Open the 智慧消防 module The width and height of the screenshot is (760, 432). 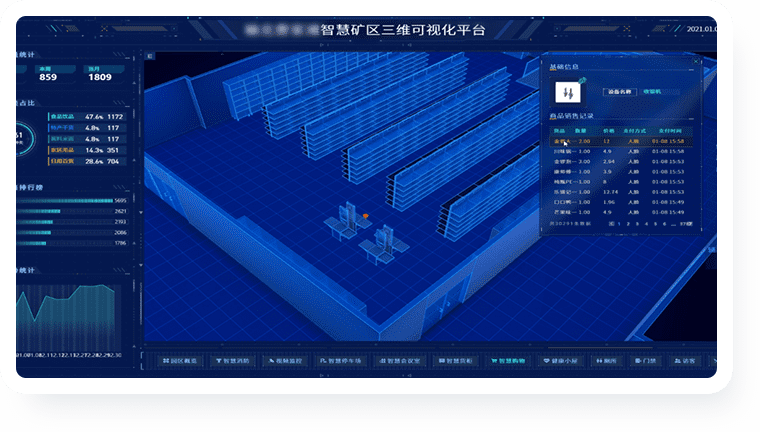[x=233, y=360]
